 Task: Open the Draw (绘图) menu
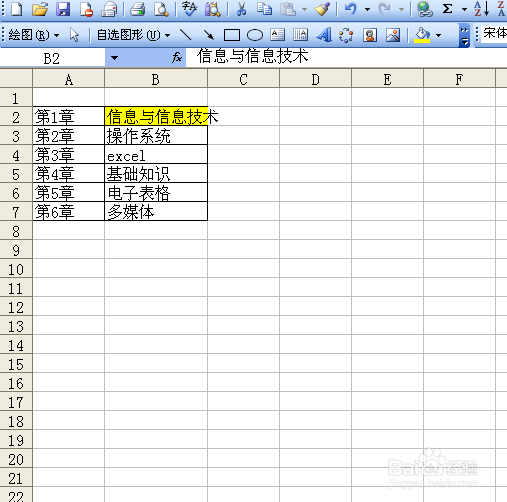[x=33, y=35]
